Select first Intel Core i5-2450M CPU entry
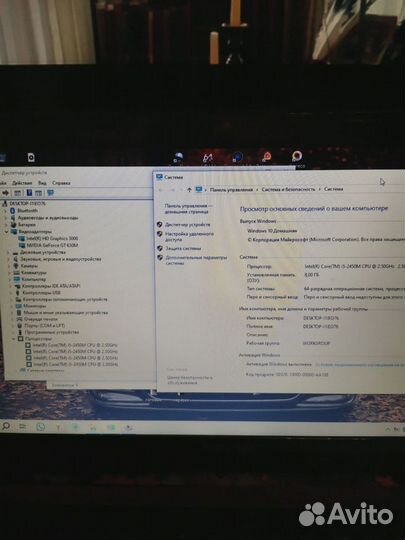 [75, 345]
